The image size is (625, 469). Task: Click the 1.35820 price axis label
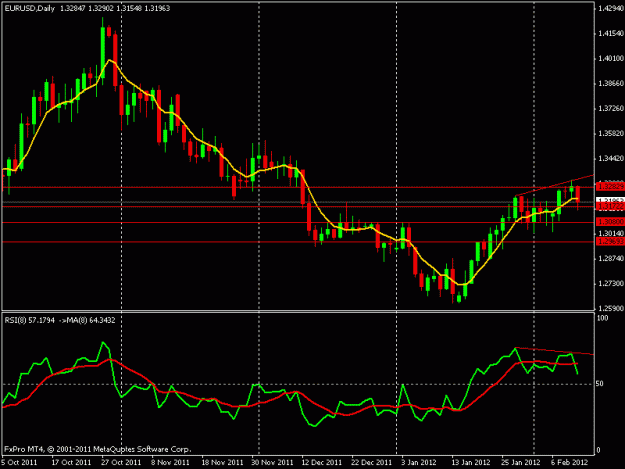611,133
